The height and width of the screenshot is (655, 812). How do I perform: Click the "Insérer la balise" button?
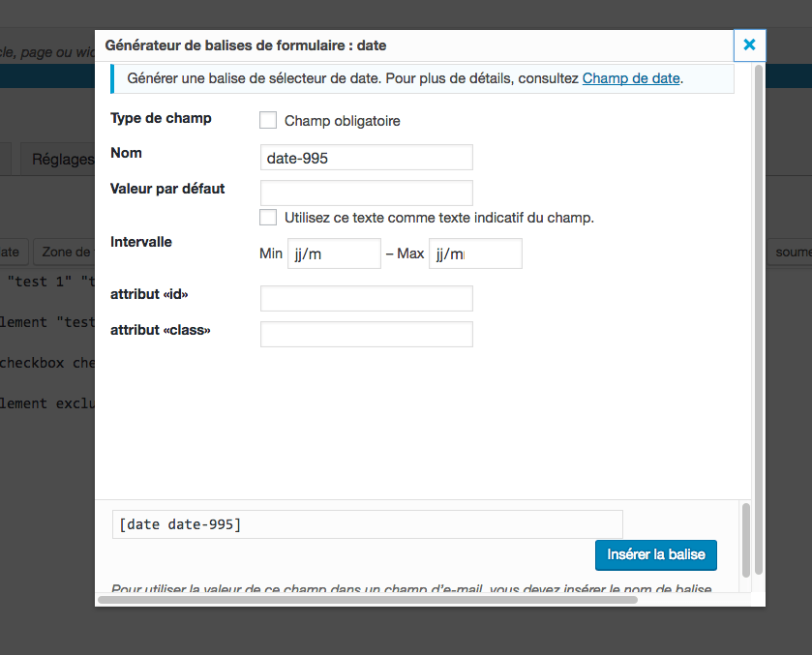655,555
